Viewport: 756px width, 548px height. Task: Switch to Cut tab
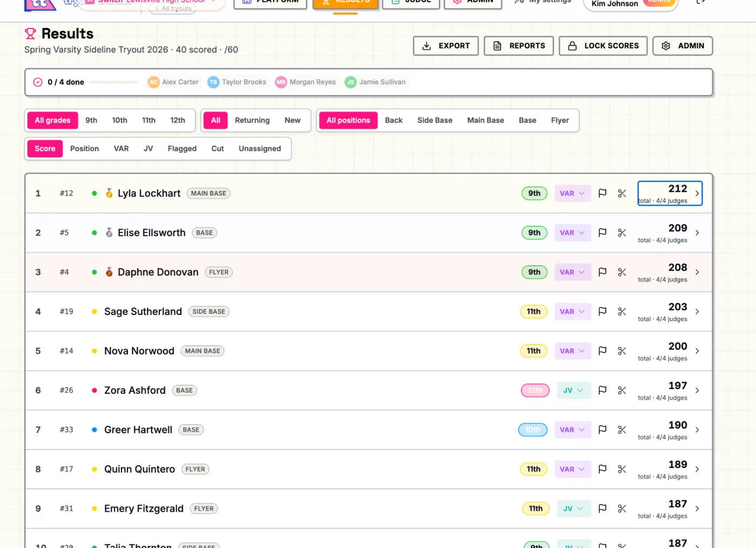pos(218,149)
